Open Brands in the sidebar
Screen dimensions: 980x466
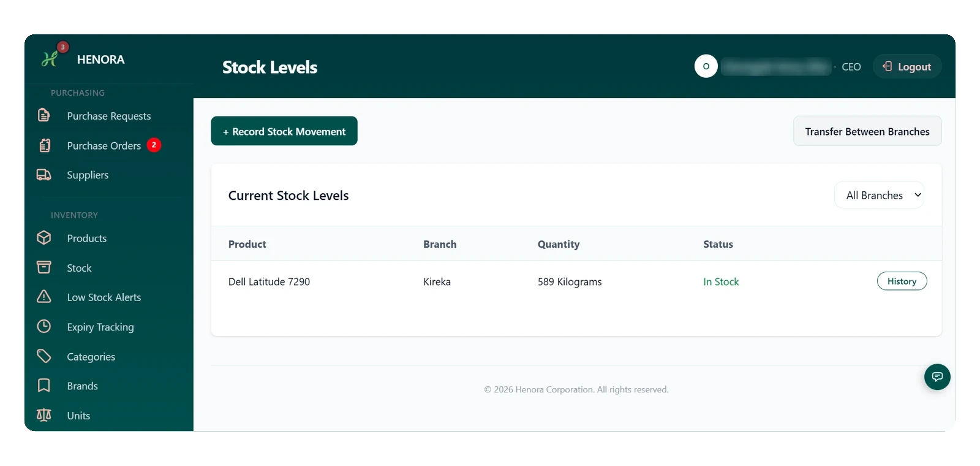(83, 386)
